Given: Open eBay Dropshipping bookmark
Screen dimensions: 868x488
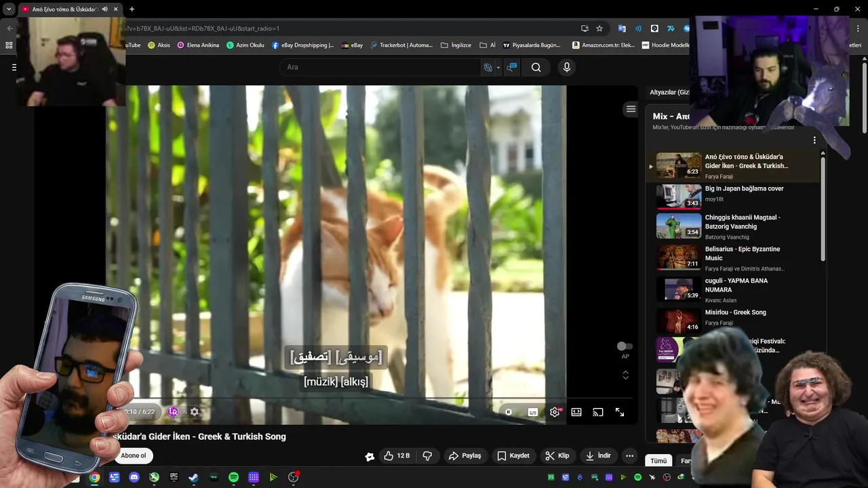Looking at the screenshot, I should pos(302,45).
